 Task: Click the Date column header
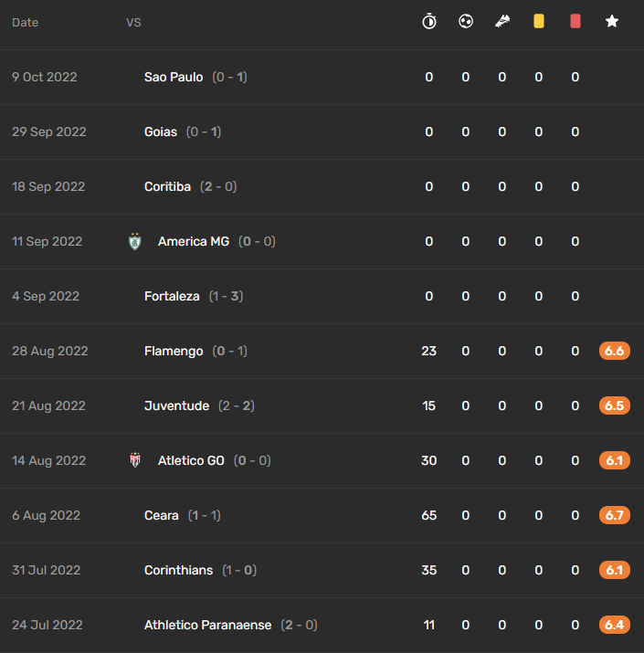(25, 23)
